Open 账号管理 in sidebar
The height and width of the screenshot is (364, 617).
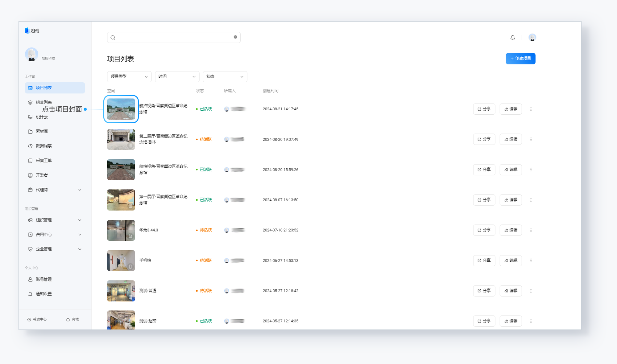55,280
